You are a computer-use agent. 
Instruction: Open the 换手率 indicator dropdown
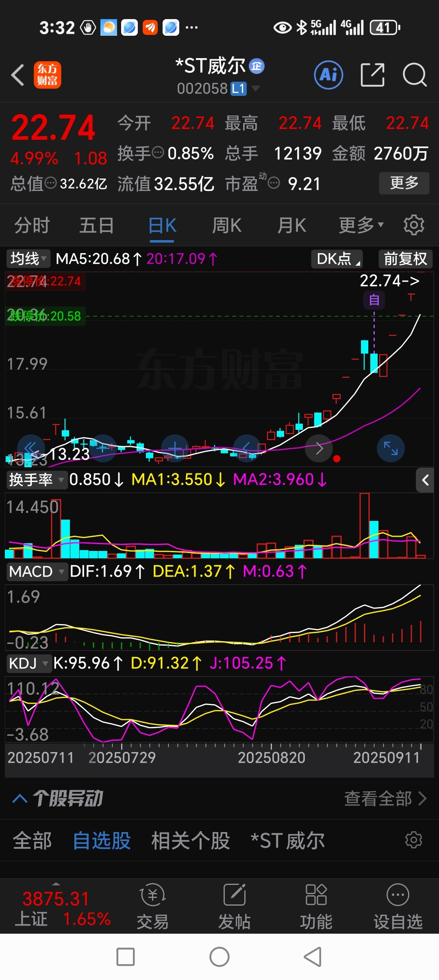pyautogui.click(x=37, y=480)
